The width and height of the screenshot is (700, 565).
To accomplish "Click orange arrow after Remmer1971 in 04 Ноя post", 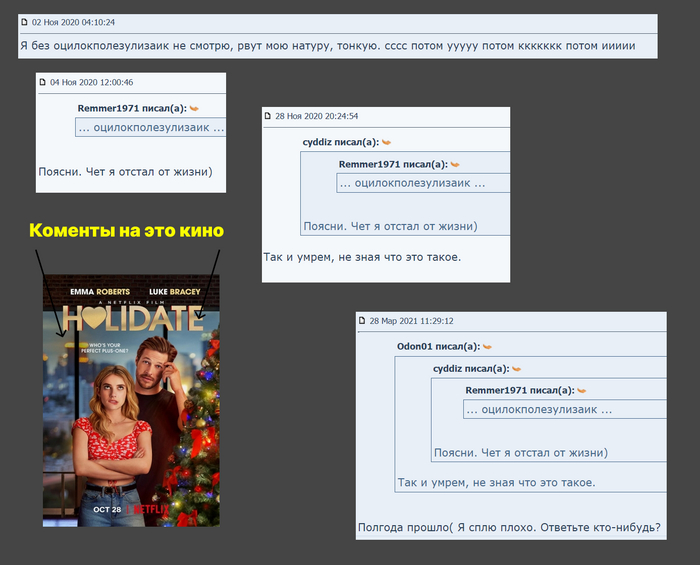I will point(194,108).
